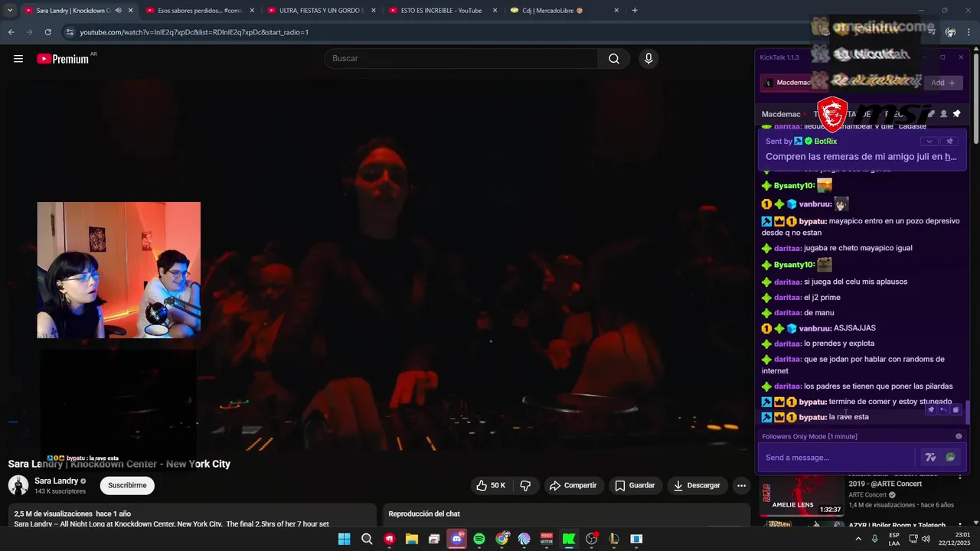Unpin the BotRix pinned message
This screenshot has width=980, height=551.
point(949,142)
